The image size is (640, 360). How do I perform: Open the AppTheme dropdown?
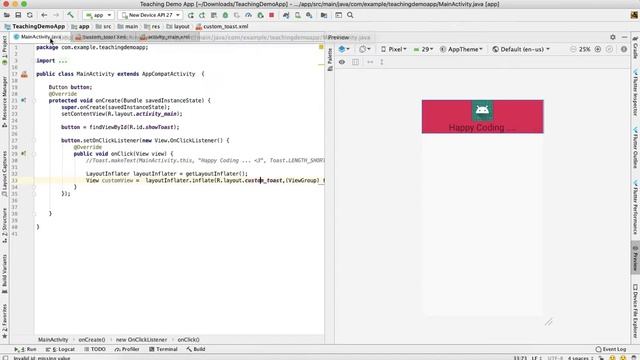coord(461,49)
